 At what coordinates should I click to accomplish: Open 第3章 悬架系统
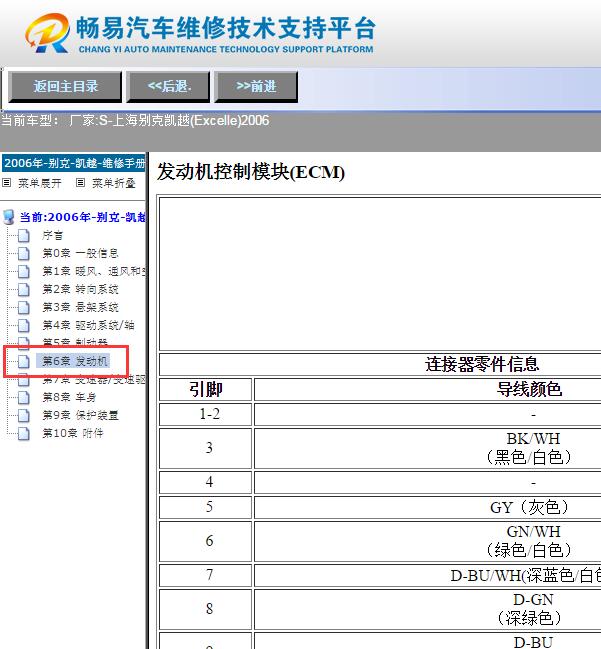tap(80, 307)
